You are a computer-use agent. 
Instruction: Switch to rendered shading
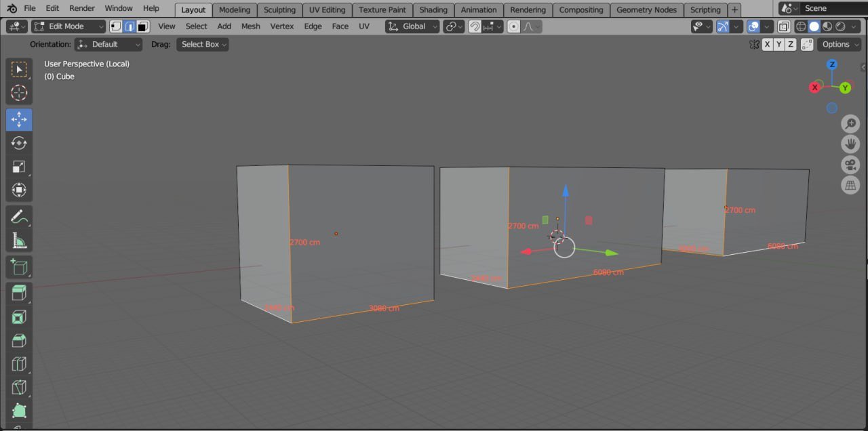(x=840, y=26)
